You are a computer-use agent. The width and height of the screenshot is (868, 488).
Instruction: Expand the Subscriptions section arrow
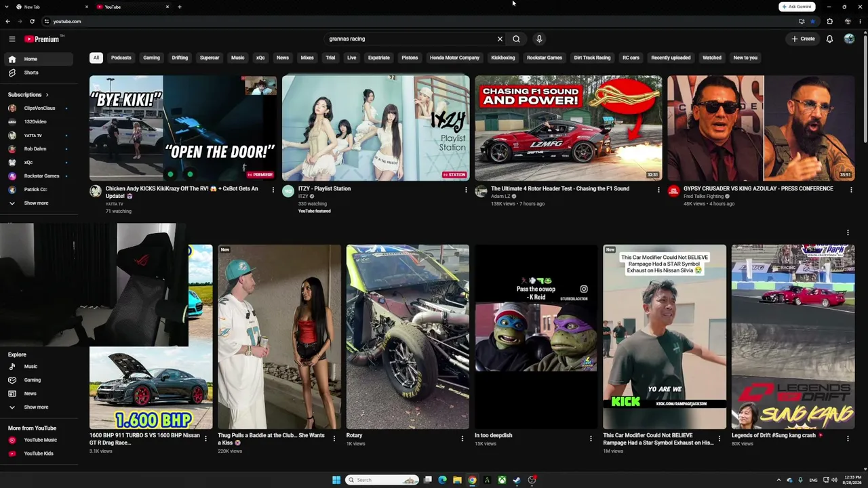47,95
